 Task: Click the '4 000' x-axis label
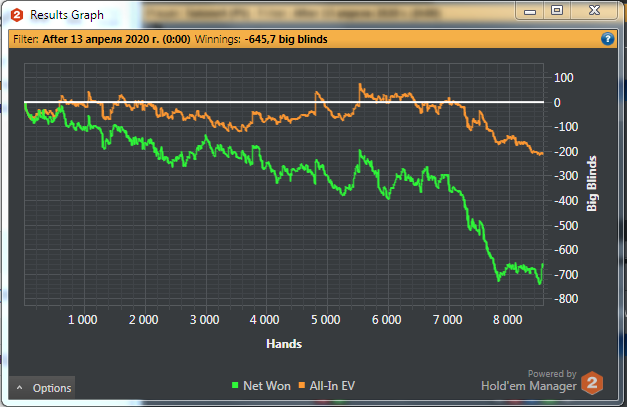(264, 320)
